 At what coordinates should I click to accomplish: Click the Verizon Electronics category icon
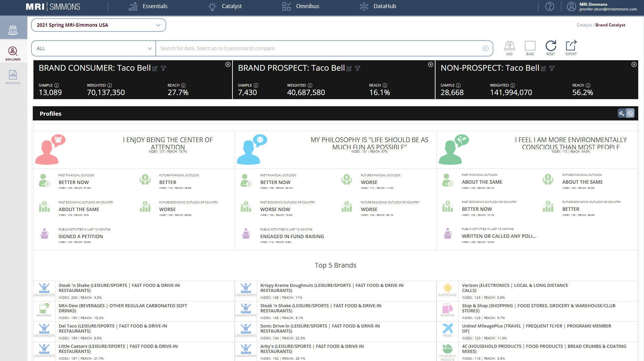(x=447, y=288)
